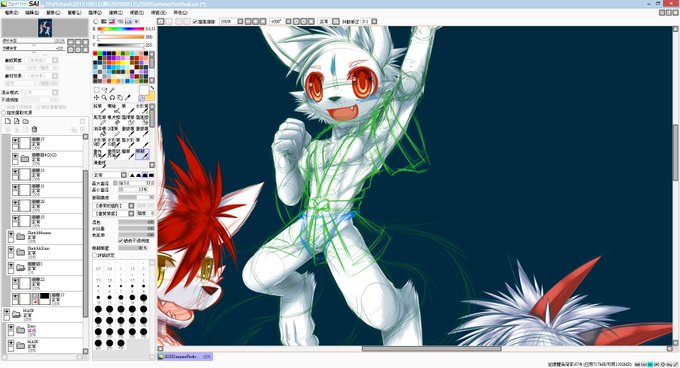Hide the Eyes folder layer
680x368 pixels.
tap(11, 327)
